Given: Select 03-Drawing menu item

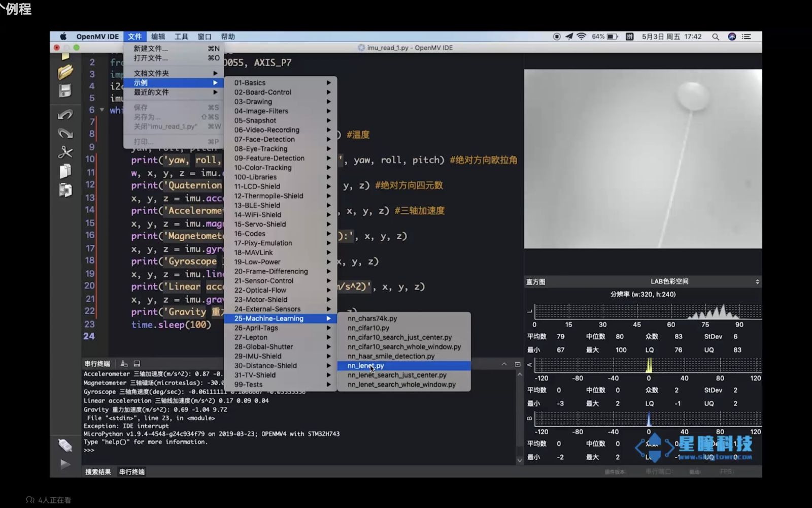Looking at the screenshot, I should 280,102.
